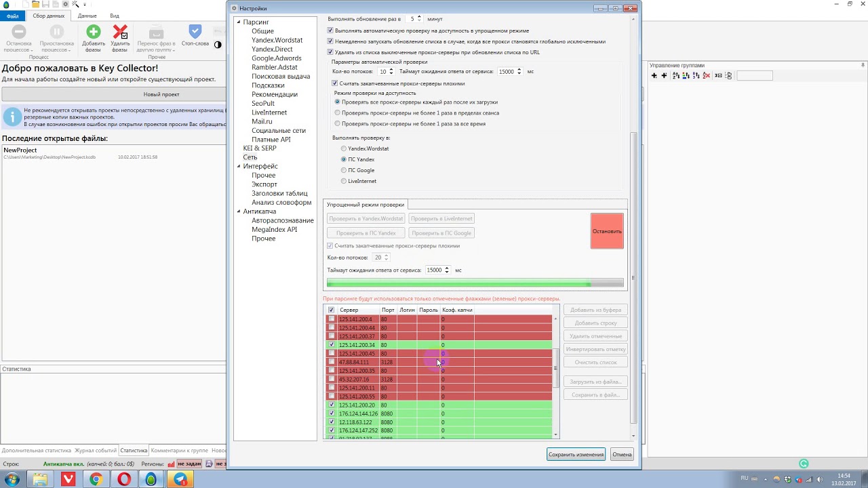
Task: Select Проверять все прокси-серверы каждый раз radio
Action: tap(338, 102)
